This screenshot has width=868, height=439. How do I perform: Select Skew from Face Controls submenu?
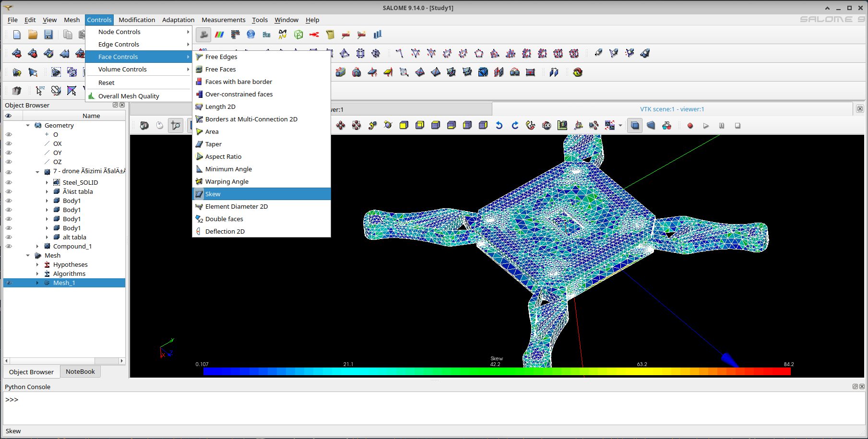point(213,194)
